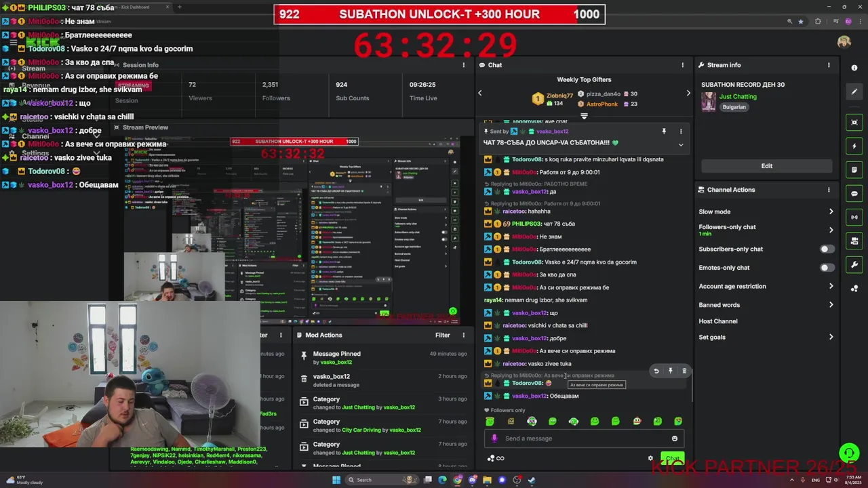Open Chat panel three-dot options menu

(682, 65)
